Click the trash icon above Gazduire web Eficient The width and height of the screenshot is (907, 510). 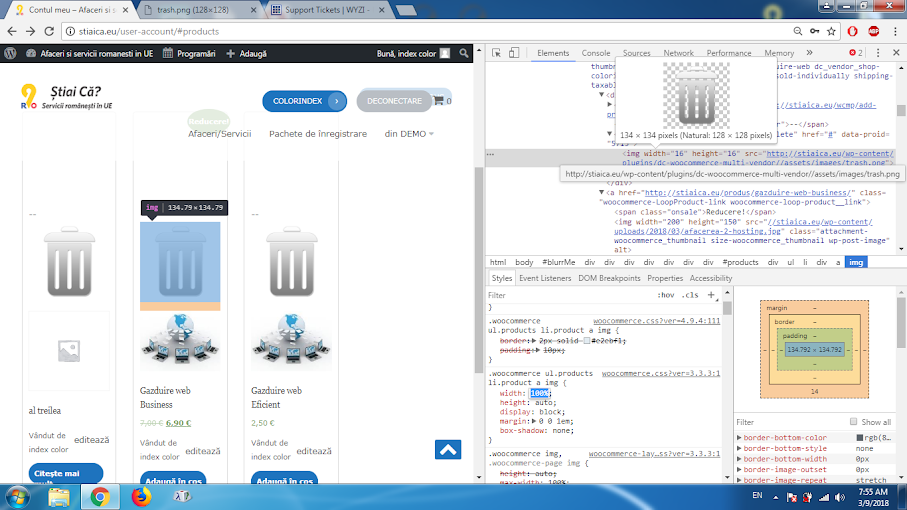click(292, 261)
